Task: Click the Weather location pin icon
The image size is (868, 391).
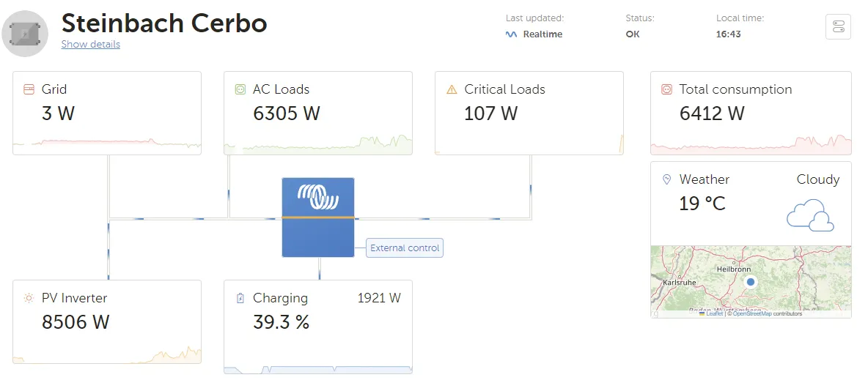Action: click(666, 179)
